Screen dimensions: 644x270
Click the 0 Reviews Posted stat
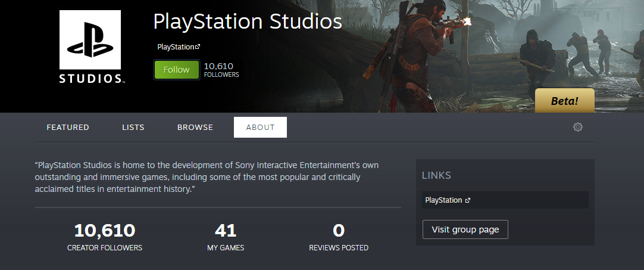tap(339, 237)
